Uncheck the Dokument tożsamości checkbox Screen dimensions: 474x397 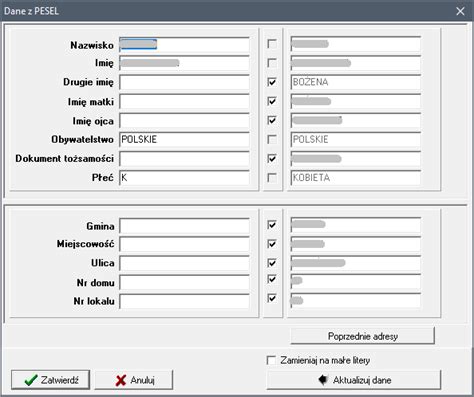coord(272,158)
